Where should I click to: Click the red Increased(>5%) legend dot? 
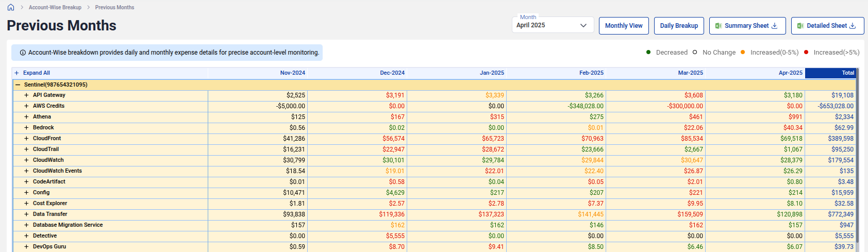click(x=806, y=52)
